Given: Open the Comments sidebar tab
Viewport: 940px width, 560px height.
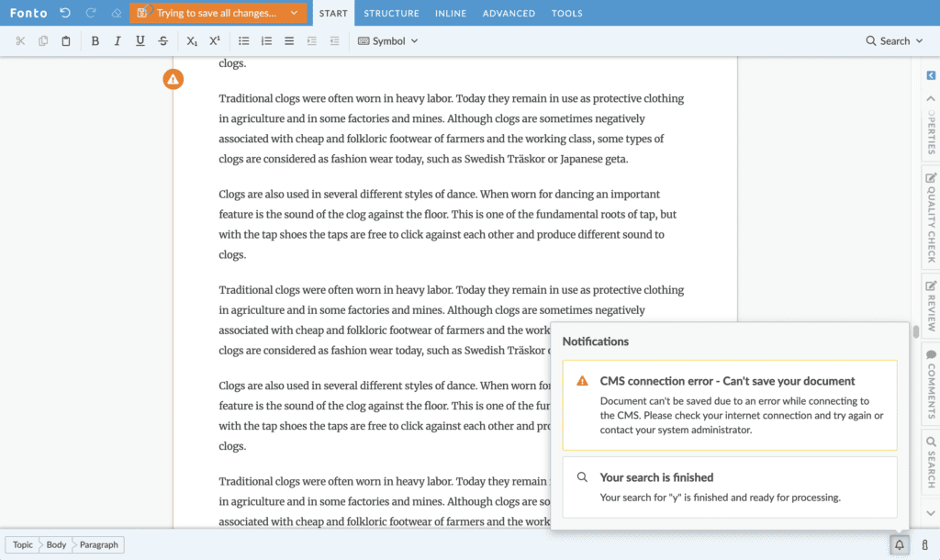Looking at the screenshot, I should tap(931, 384).
